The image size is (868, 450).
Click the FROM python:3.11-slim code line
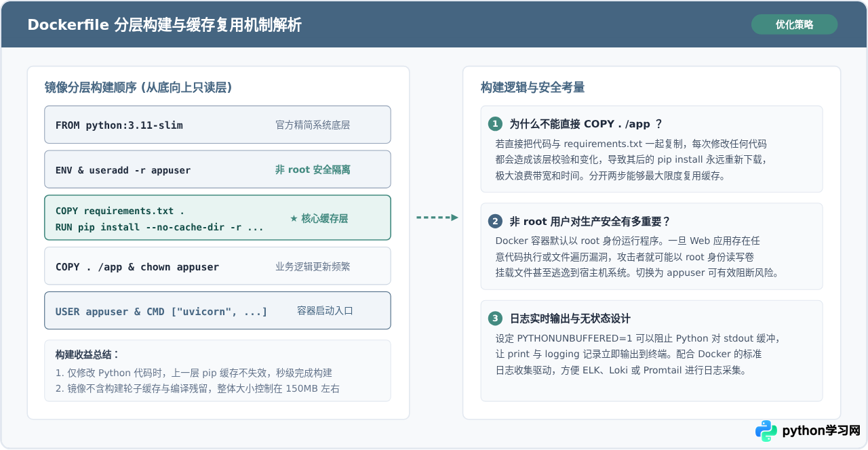coord(119,125)
